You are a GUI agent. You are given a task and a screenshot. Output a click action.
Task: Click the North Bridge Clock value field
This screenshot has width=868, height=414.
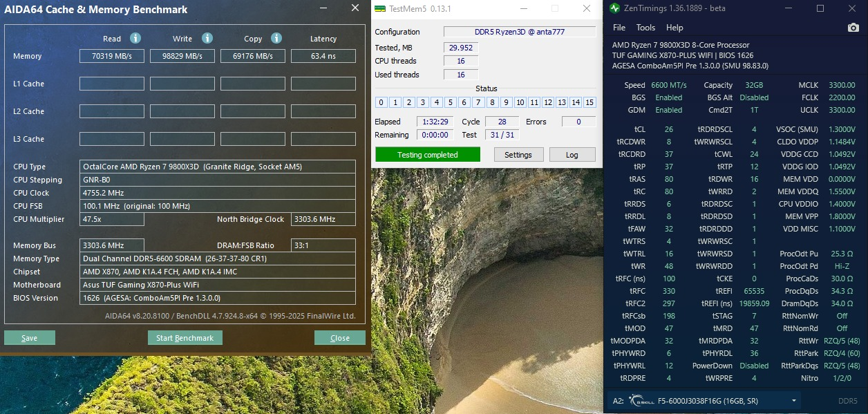323,219
